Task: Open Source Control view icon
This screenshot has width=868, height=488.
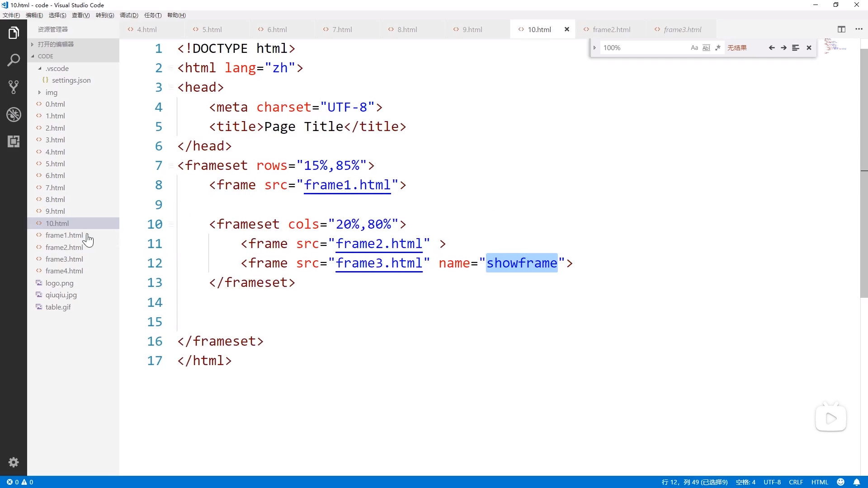Action: (14, 87)
